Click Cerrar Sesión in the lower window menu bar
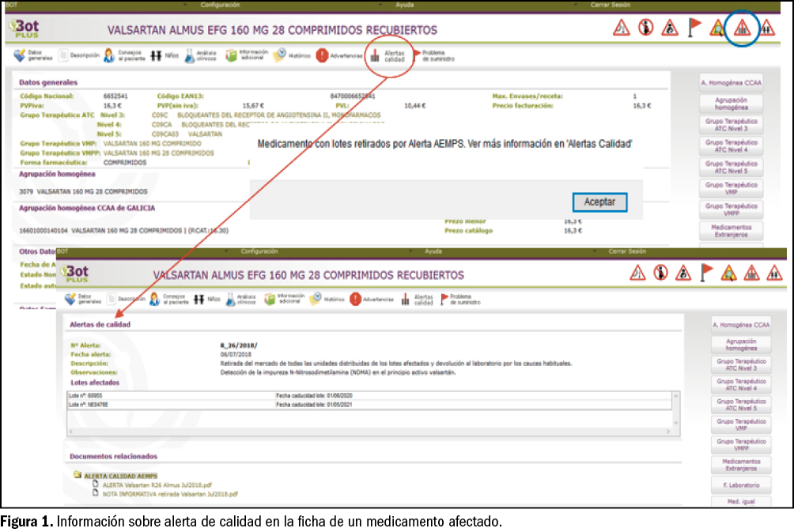The image size is (794, 532). [x=628, y=251]
